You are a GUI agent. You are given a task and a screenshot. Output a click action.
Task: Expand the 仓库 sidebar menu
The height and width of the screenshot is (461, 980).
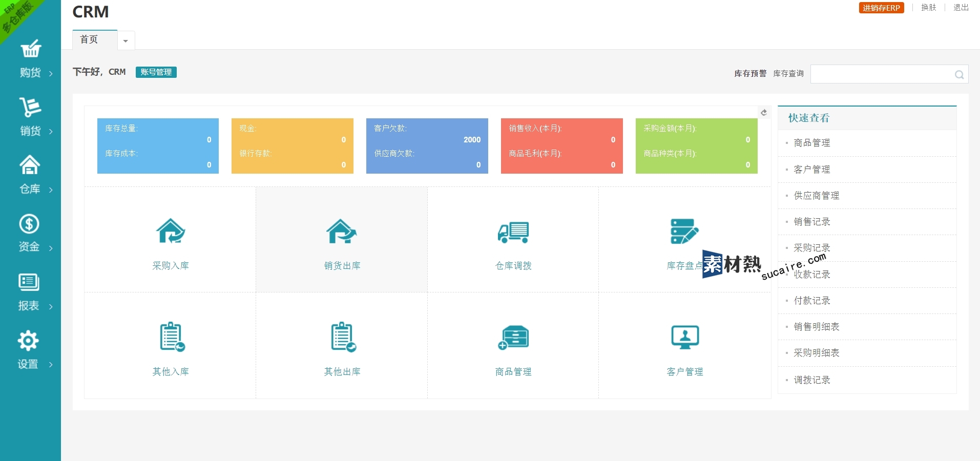(30, 175)
